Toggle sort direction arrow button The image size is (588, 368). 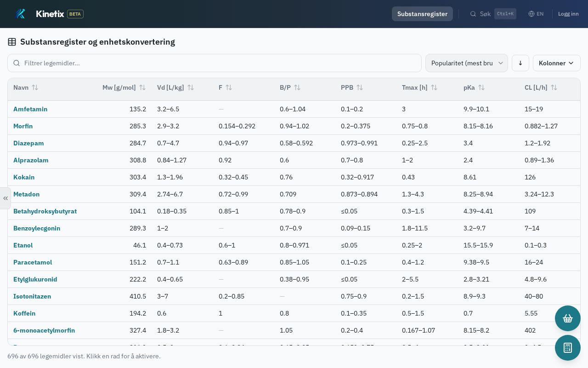click(x=520, y=63)
